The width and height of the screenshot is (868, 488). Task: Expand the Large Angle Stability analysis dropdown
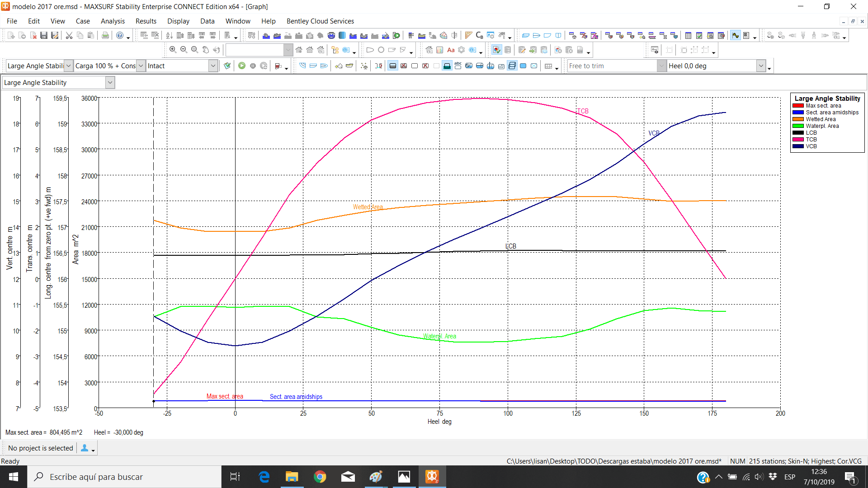(68, 66)
